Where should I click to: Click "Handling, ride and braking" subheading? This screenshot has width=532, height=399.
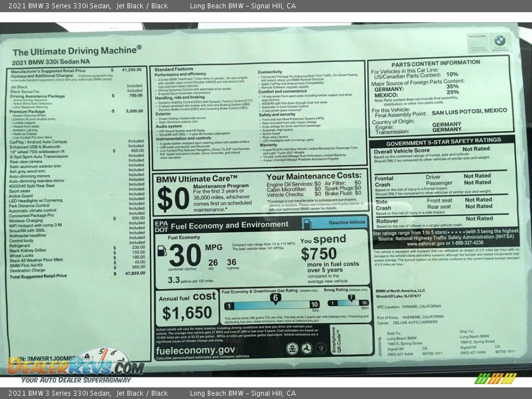point(180,98)
